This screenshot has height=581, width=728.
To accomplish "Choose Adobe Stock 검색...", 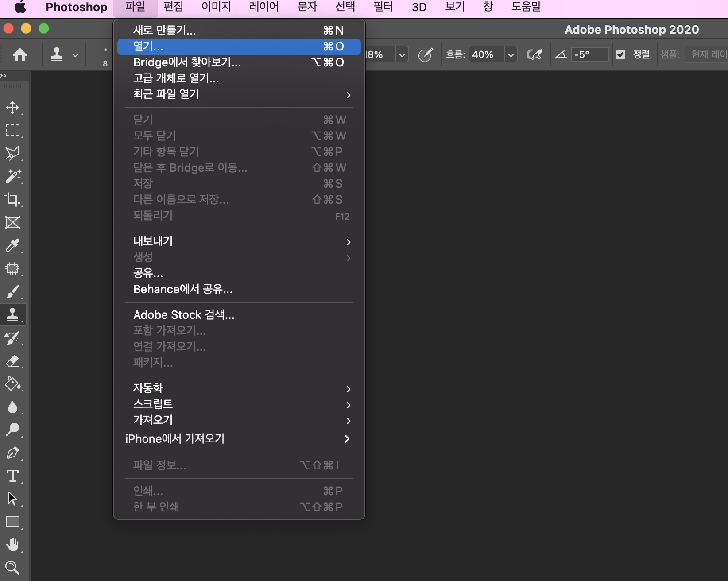I will (239, 315).
